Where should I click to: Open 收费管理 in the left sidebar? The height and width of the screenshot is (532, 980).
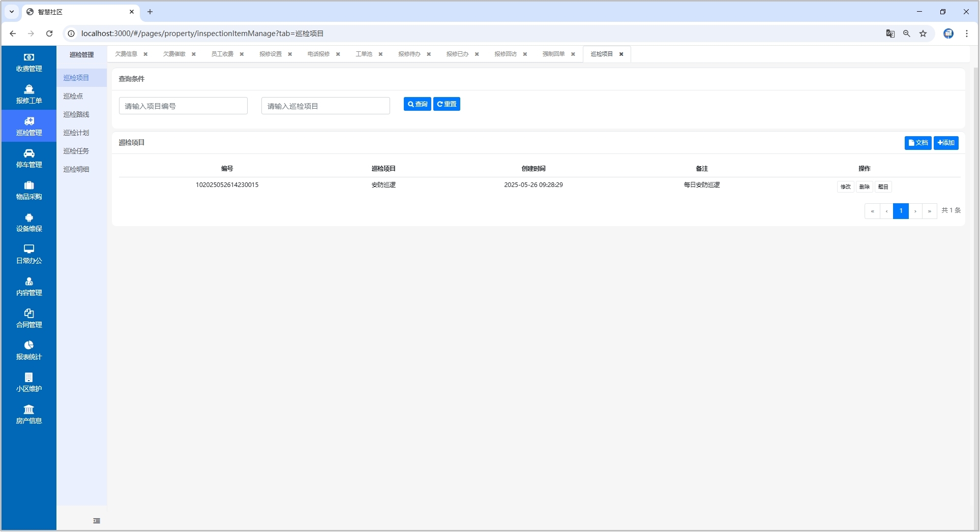[x=29, y=62]
